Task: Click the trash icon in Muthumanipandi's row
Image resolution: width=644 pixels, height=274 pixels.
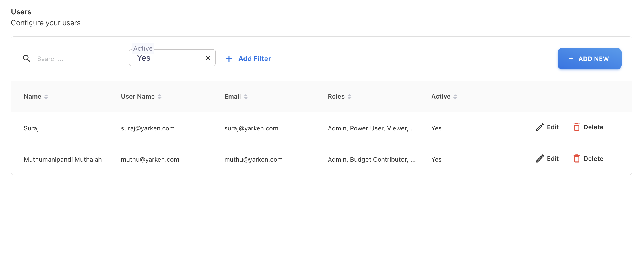Action: 576,159
